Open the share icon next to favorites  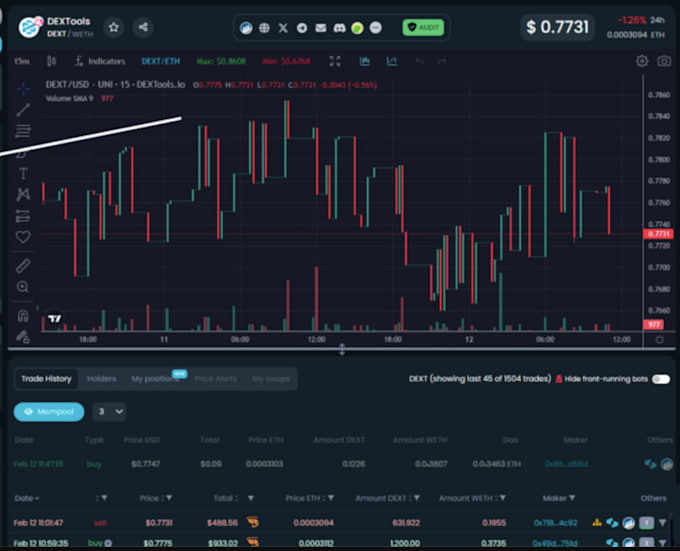click(143, 27)
